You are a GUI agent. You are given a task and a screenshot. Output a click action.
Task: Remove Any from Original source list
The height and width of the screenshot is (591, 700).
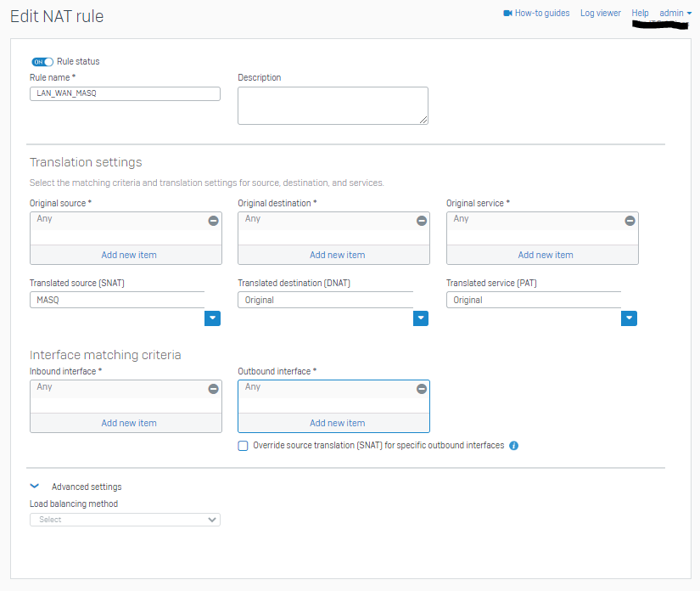(213, 220)
